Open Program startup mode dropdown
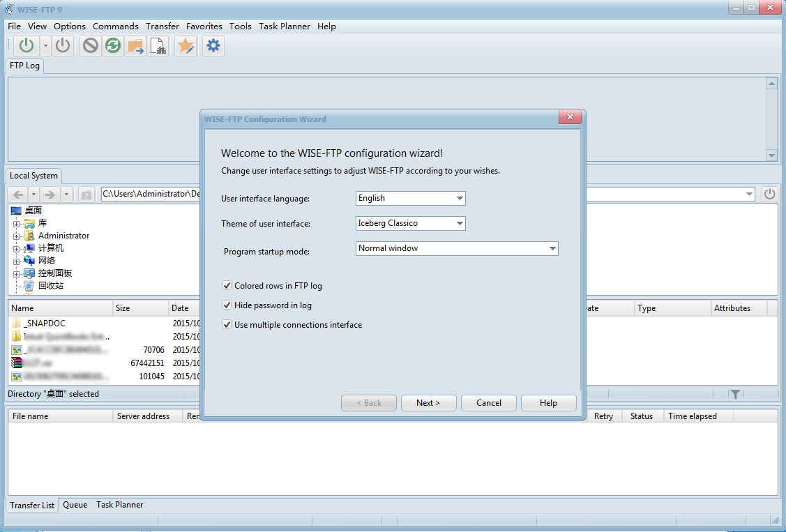Image resolution: width=786 pixels, height=532 pixels. (552, 248)
